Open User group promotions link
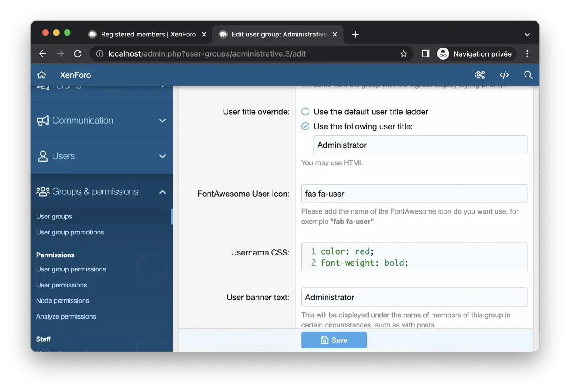The width and height of the screenshot is (570, 392). pyautogui.click(x=70, y=232)
